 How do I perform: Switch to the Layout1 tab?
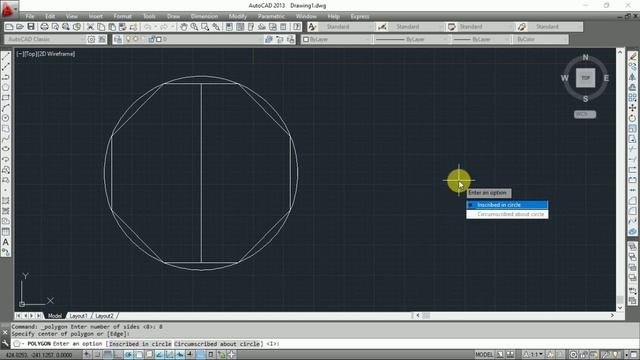pyautogui.click(x=78, y=316)
